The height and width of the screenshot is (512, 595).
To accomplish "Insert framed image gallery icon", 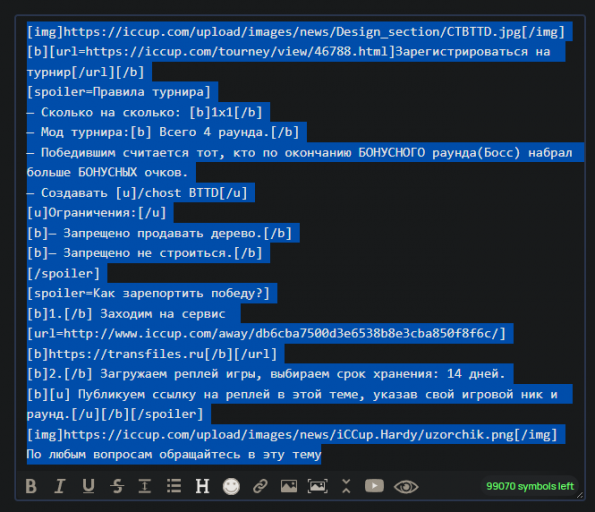I will (318, 486).
